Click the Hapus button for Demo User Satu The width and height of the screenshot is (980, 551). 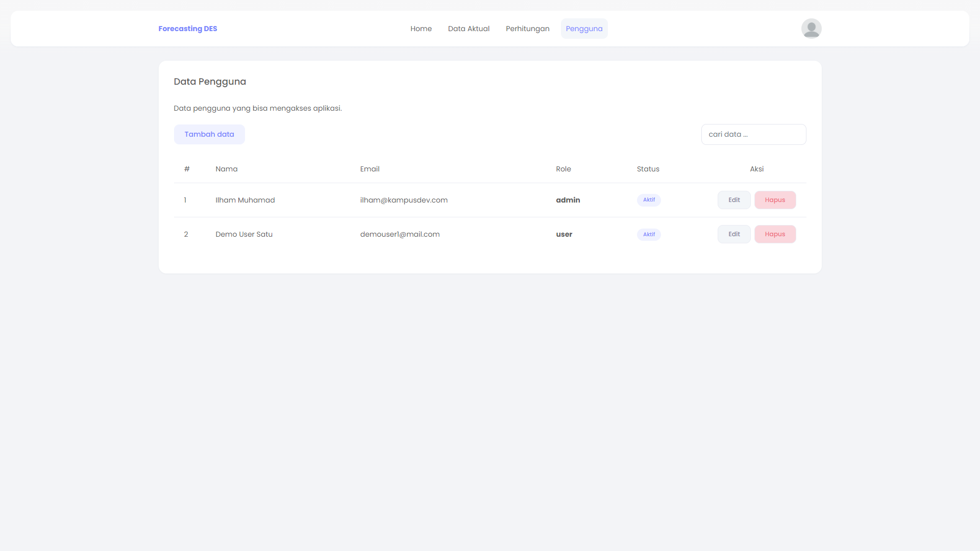(775, 234)
